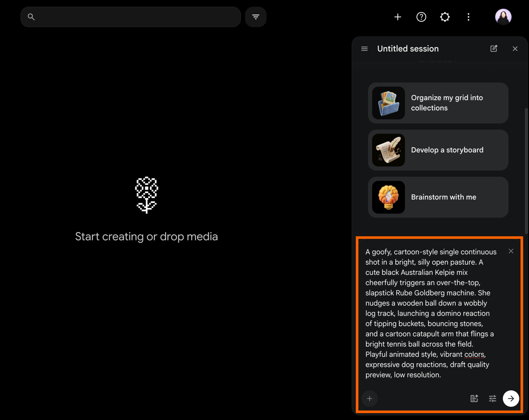Image resolution: width=529 pixels, height=420 pixels.
Task: Close the Untitled session panel
Action: point(515,49)
